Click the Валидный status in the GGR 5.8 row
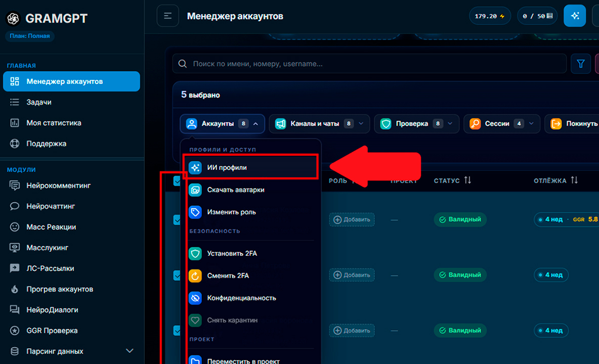The image size is (599, 364). [x=460, y=219]
